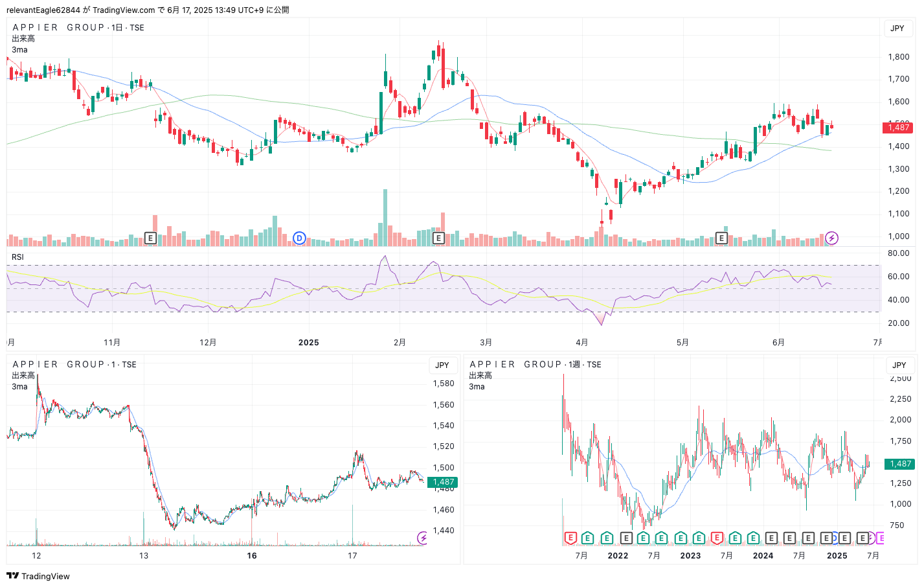
Task: Open the May earnings E marker on daily chart
Action: pyautogui.click(x=721, y=238)
